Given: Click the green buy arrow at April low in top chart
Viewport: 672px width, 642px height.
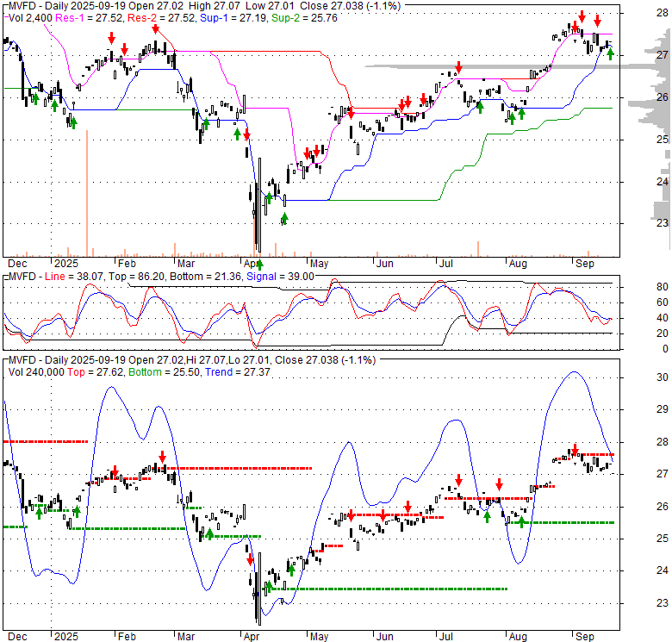Looking at the screenshot, I should pyautogui.click(x=258, y=264).
